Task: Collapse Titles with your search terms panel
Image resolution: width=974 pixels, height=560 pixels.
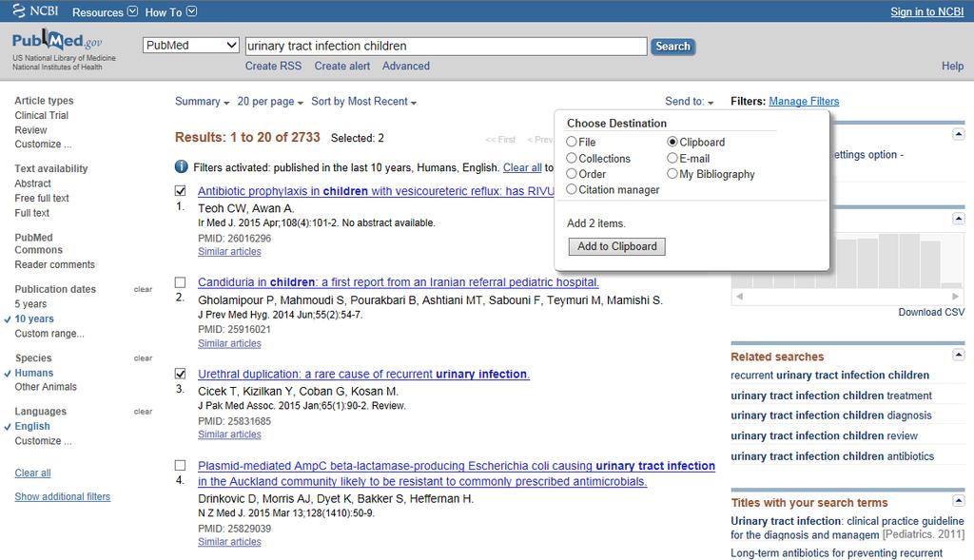Action: (959, 500)
